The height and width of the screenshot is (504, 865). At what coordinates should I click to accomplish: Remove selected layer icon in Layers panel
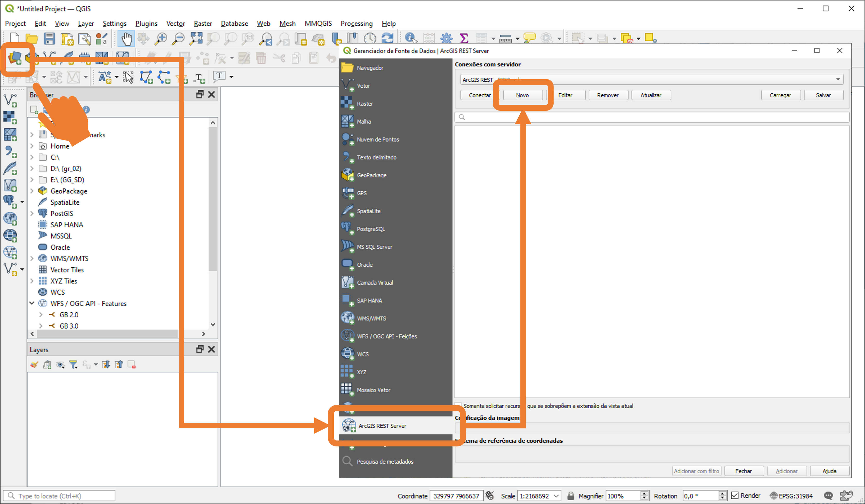131,365
